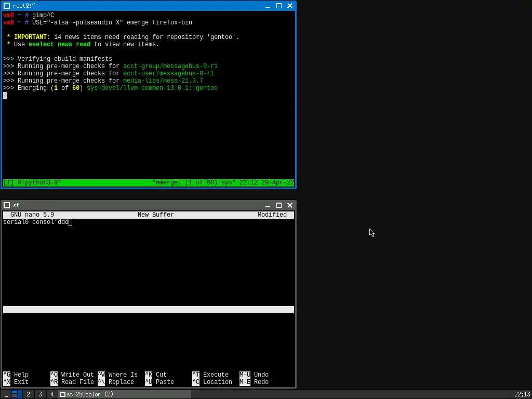
Task: Click the ^T Execute shortcut in nano
Action: click(x=210, y=375)
